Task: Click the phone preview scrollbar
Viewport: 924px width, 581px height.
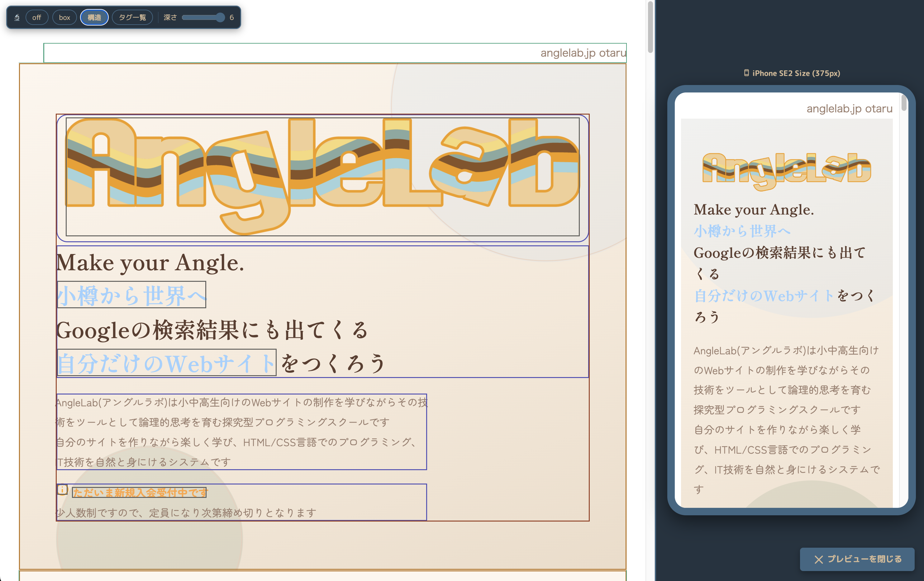Action: (x=904, y=102)
